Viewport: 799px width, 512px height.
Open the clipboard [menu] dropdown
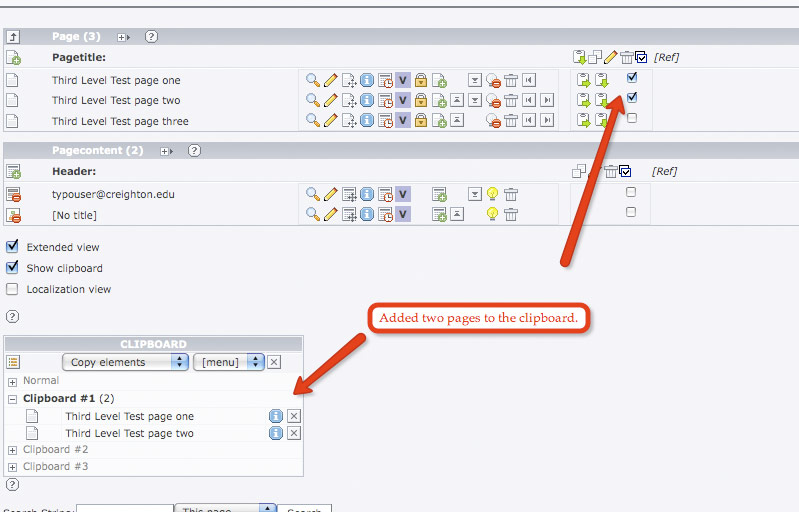click(x=228, y=362)
